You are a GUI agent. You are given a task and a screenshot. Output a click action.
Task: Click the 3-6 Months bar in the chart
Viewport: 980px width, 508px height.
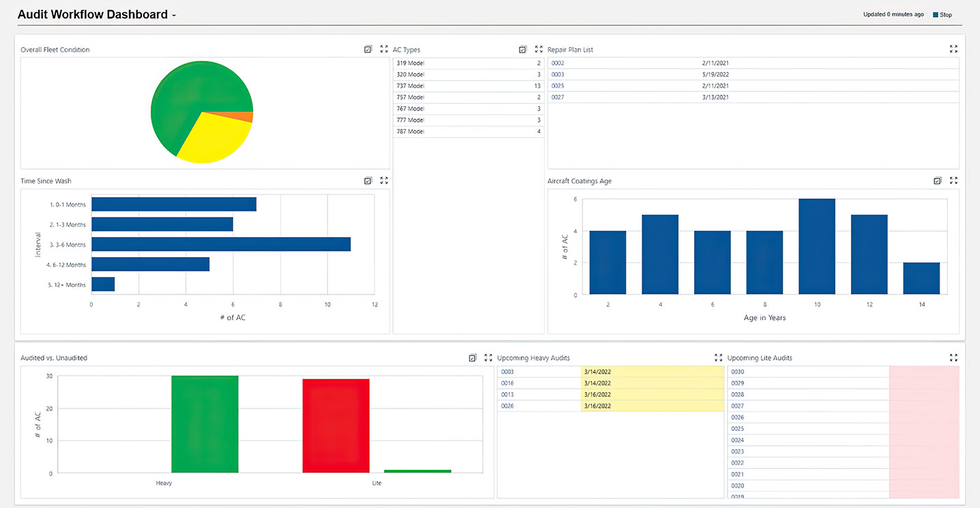click(x=220, y=244)
